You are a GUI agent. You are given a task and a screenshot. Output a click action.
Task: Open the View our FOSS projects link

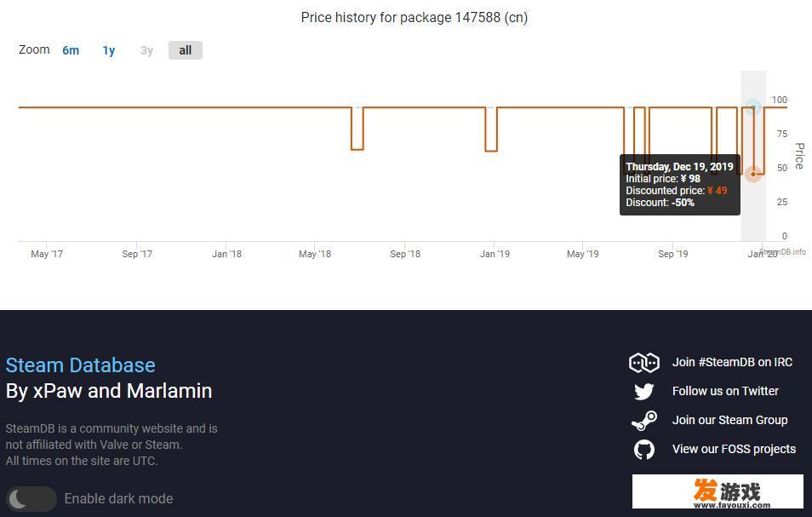(x=734, y=449)
